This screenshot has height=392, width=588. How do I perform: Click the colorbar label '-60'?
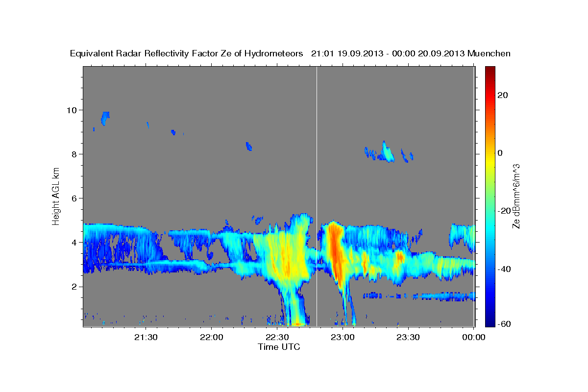pyautogui.click(x=504, y=323)
